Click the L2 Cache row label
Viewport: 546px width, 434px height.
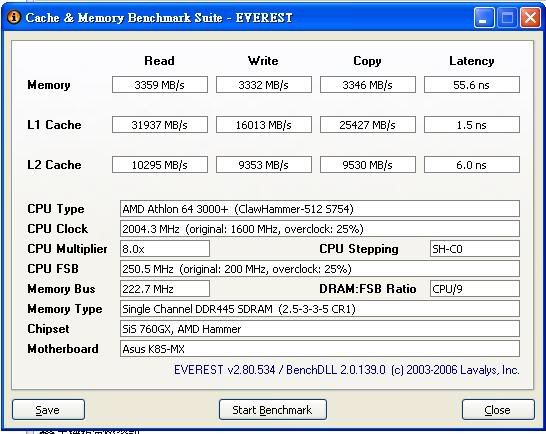54,165
